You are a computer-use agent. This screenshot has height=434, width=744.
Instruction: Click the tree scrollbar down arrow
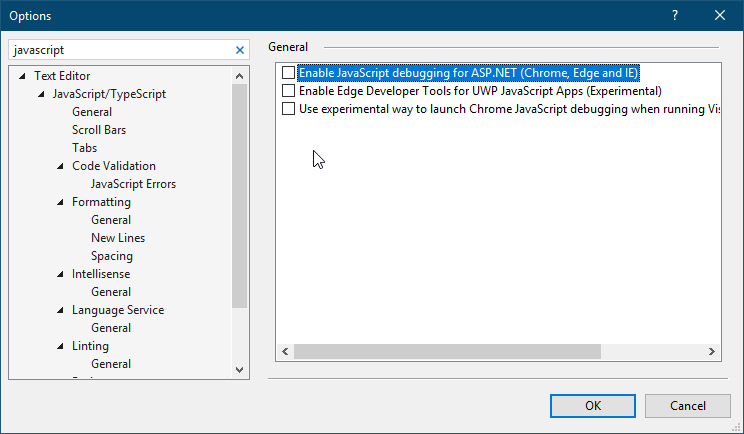[239, 370]
